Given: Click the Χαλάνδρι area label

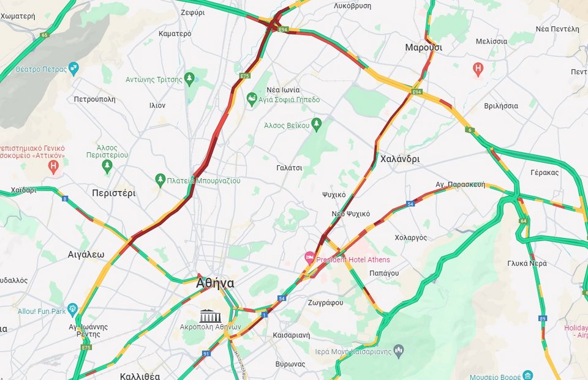Looking at the screenshot, I should click(400, 159).
